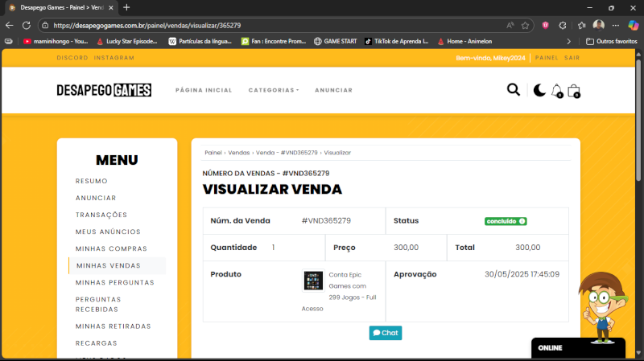Open Conta Epic Games product link

coord(339,291)
